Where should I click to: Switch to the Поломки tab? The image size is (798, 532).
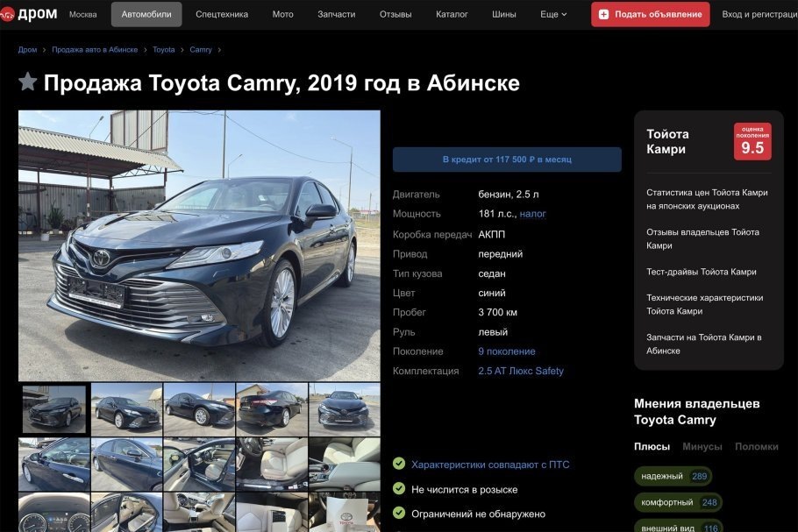(756, 447)
